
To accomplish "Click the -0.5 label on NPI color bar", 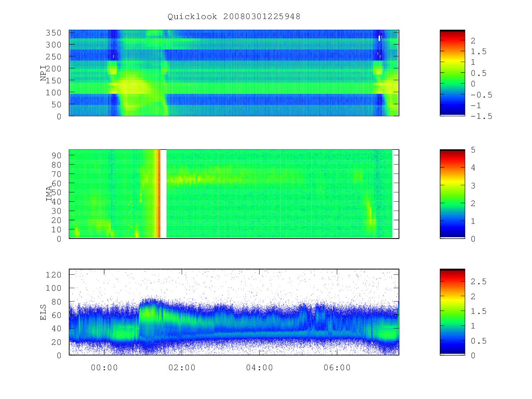I will (x=481, y=95).
